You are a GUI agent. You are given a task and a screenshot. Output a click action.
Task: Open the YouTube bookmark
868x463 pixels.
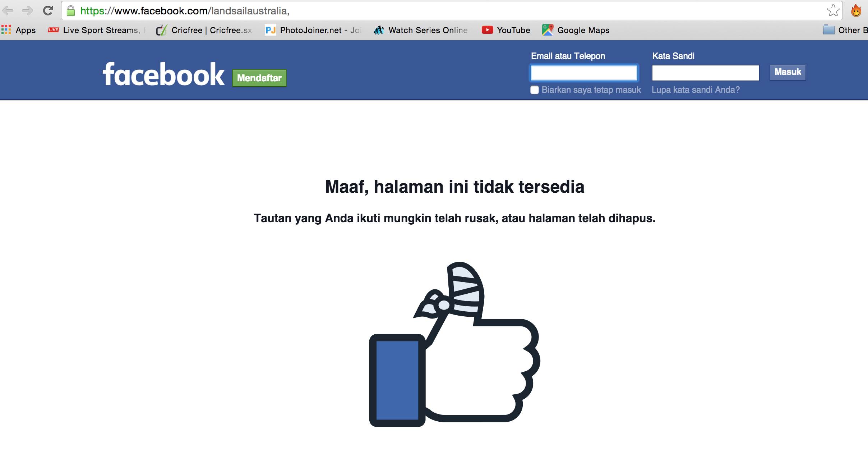(506, 30)
